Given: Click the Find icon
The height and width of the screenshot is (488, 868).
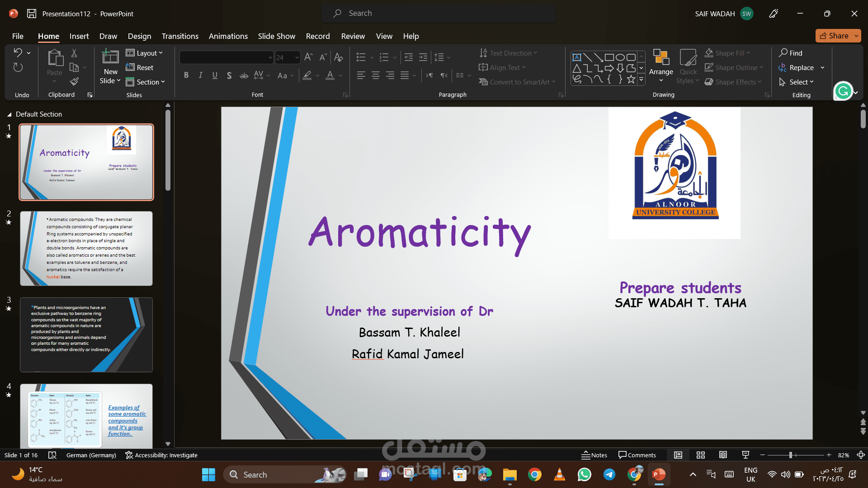Looking at the screenshot, I should (791, 53).
